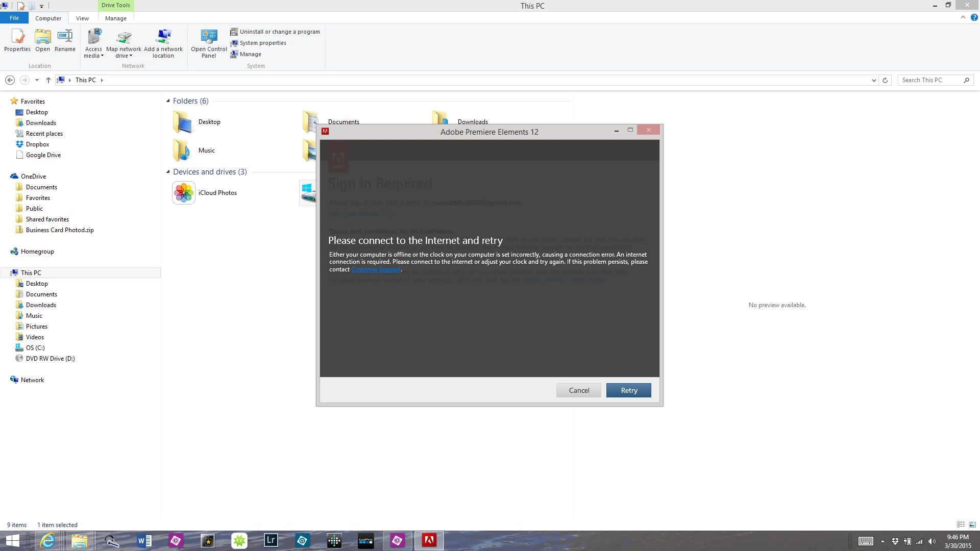Viewport: 980px width, 551px height.
Task: Switch to the View ribbon tab
Action: pos(82,18)
